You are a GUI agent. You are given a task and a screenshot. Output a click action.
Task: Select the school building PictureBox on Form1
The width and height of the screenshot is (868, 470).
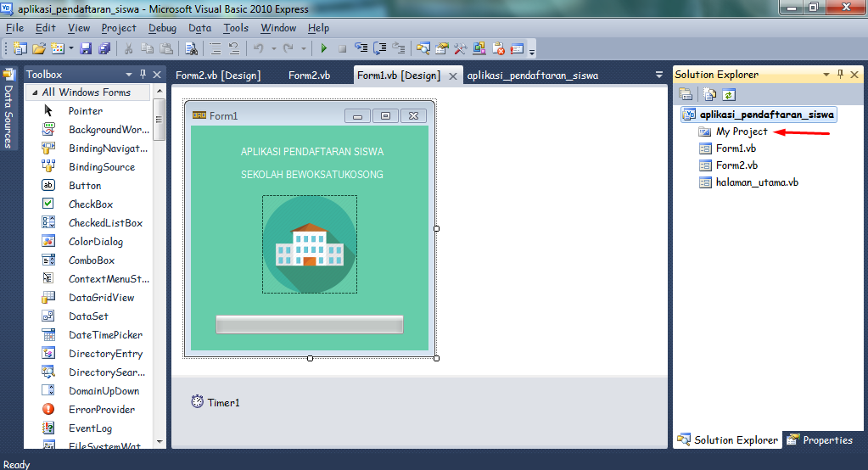[310, 244]
